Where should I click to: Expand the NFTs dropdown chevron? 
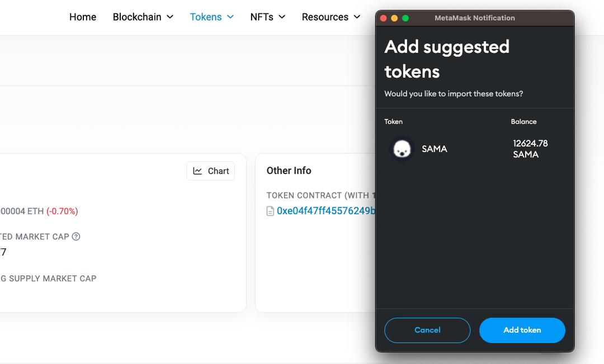pos(282,17)
